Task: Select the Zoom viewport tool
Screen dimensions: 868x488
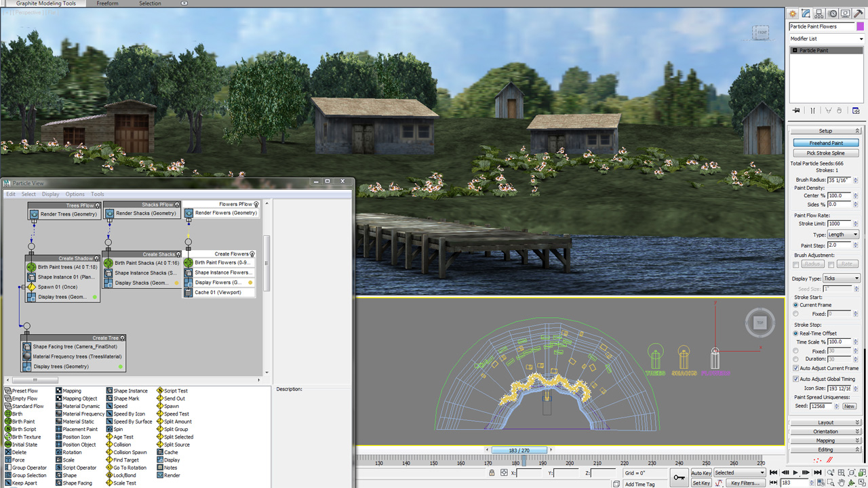Action: point(831,472)
